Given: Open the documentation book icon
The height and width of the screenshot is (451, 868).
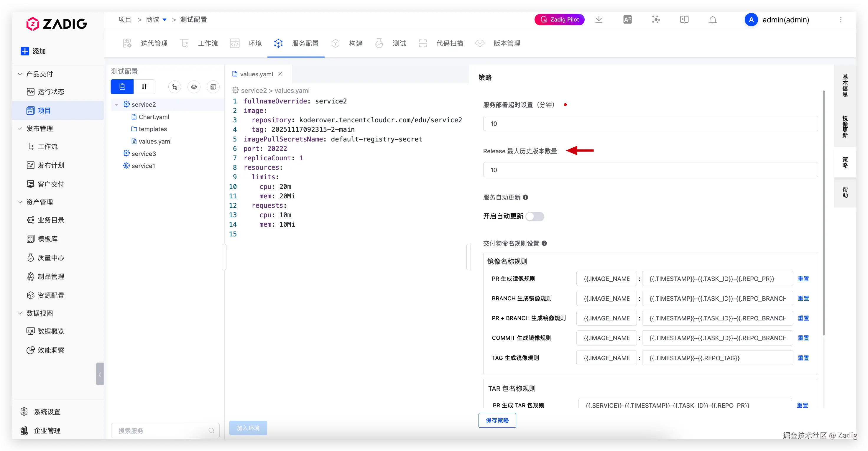Looking at the screenshot, I should point(684,19).
